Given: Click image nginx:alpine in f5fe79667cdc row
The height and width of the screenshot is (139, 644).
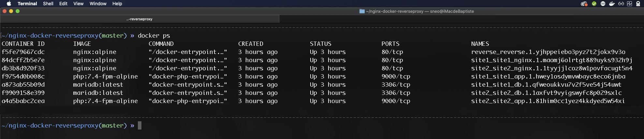Looking at the screenshot, I should [x=95, y=52].
